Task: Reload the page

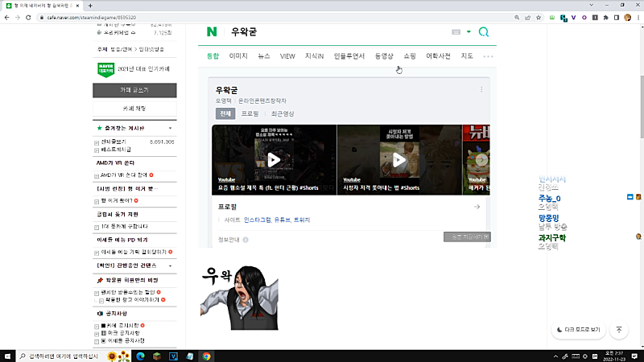Action: [x=28, y=18]
